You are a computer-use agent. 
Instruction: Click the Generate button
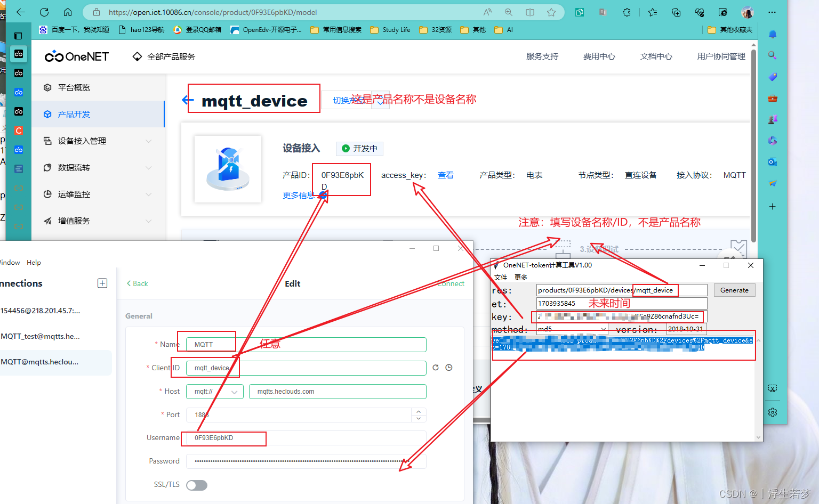734,290
